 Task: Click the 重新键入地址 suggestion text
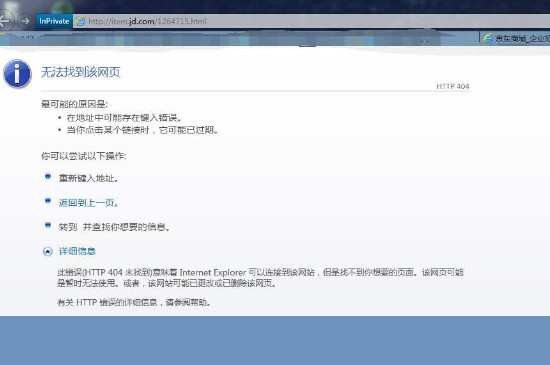click(88, 178)
